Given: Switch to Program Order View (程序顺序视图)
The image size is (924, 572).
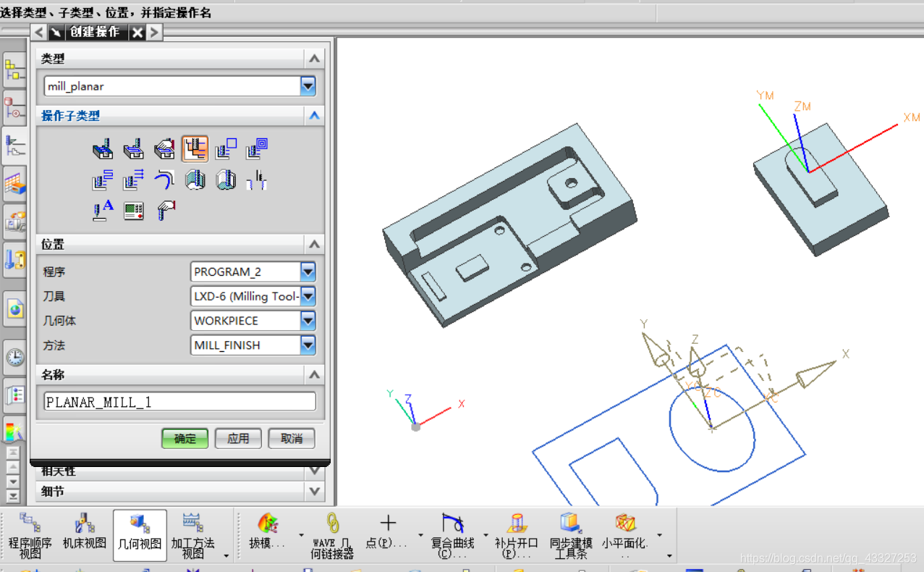Looking at the screenshot, I should click(30, 536).
